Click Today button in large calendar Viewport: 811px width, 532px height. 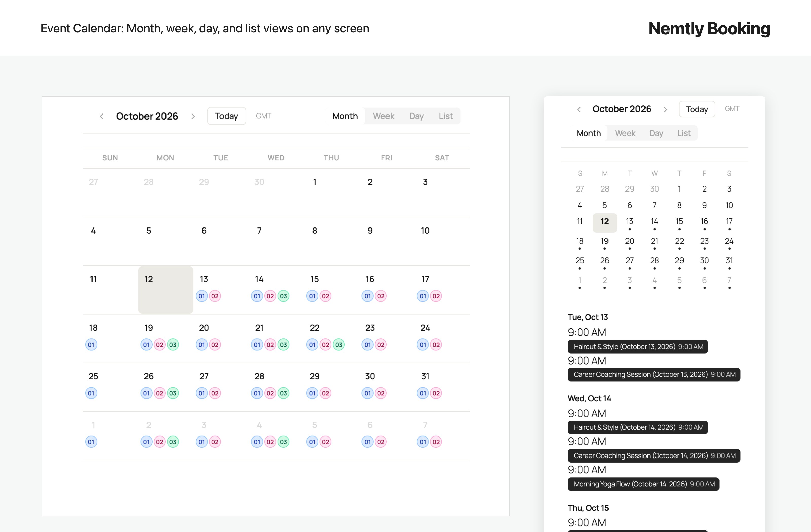[x=227, y=116]
